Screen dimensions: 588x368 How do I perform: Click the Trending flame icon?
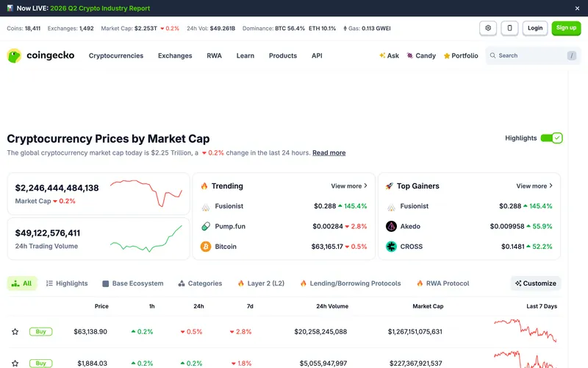(204, 186)
